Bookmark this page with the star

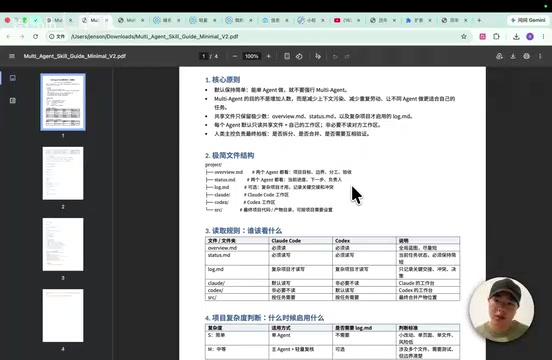464,36
